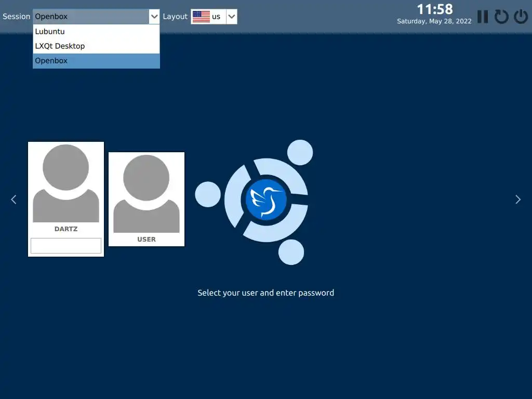532x399 pixels.
Task: Click the suspend (pause) icon
Action: click(x=483, y=17)
